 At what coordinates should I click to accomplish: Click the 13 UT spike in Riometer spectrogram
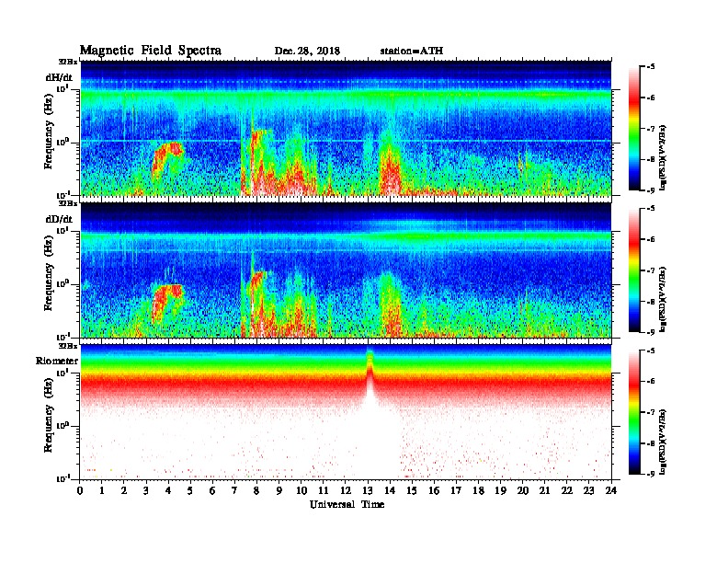tap(370, 372)
